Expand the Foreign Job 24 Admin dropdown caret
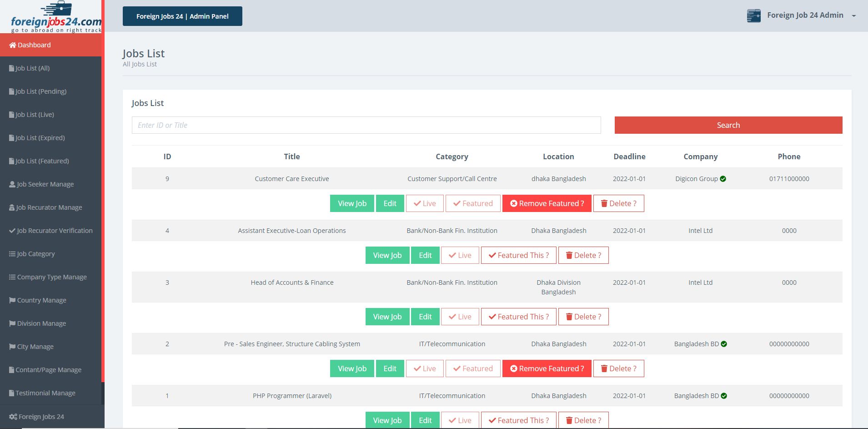Screen dimensions: 868x429 (854, 16)
